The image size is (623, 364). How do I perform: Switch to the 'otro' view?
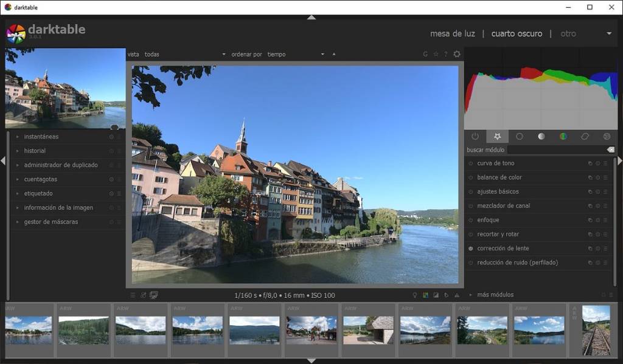pos(568,33)
